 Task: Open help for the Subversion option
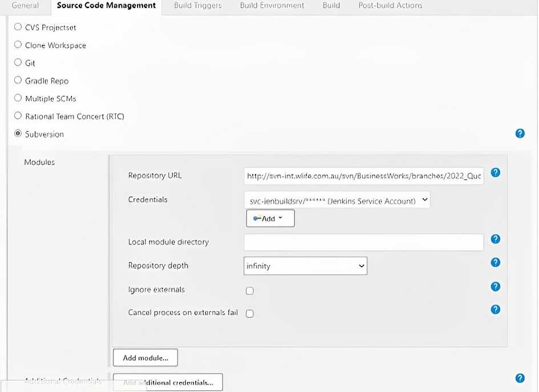pyautogui.click(x=520, y=133)
